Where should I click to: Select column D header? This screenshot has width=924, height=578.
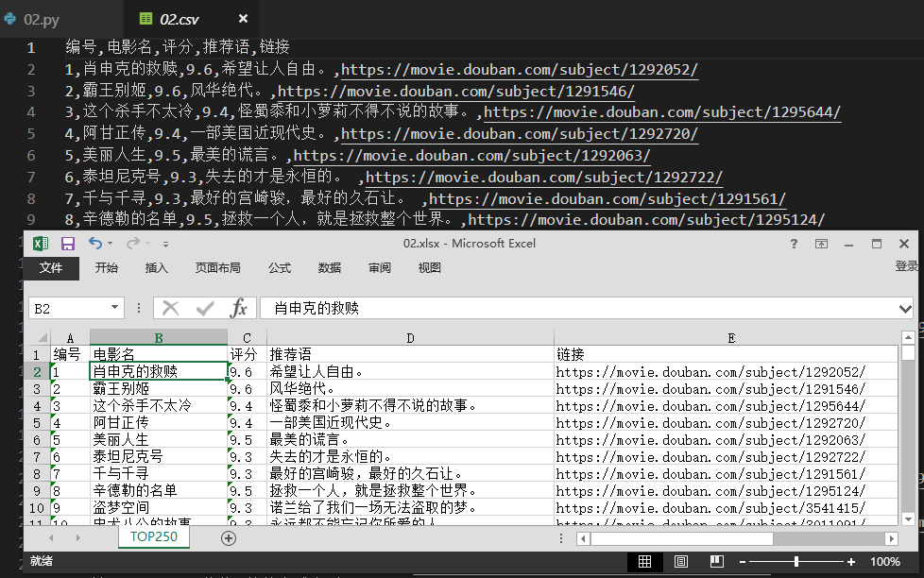click(x=410, y=338)
